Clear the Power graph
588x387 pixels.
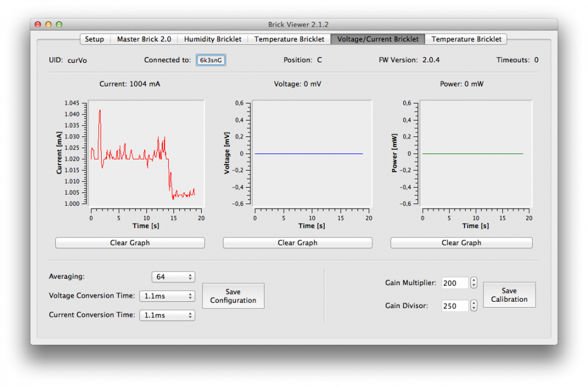click(462, 243)
